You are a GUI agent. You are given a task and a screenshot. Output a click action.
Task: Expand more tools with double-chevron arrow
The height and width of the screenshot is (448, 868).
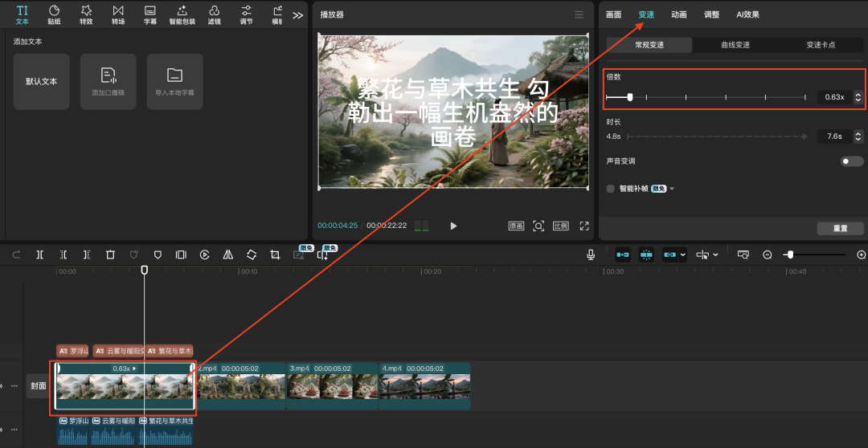pyautogui.click(x=298, y=15)
